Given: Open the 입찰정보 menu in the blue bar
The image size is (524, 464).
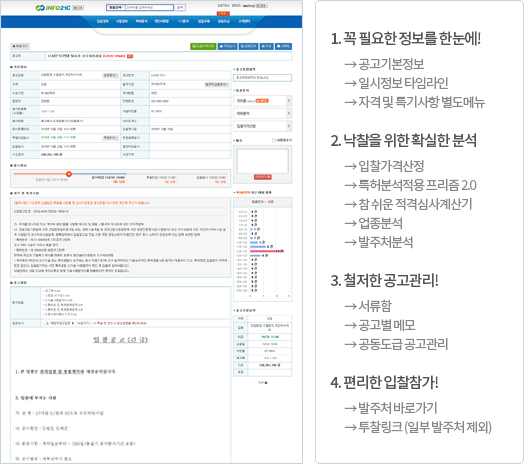Looking at the screenshot, I should (103, 21).
